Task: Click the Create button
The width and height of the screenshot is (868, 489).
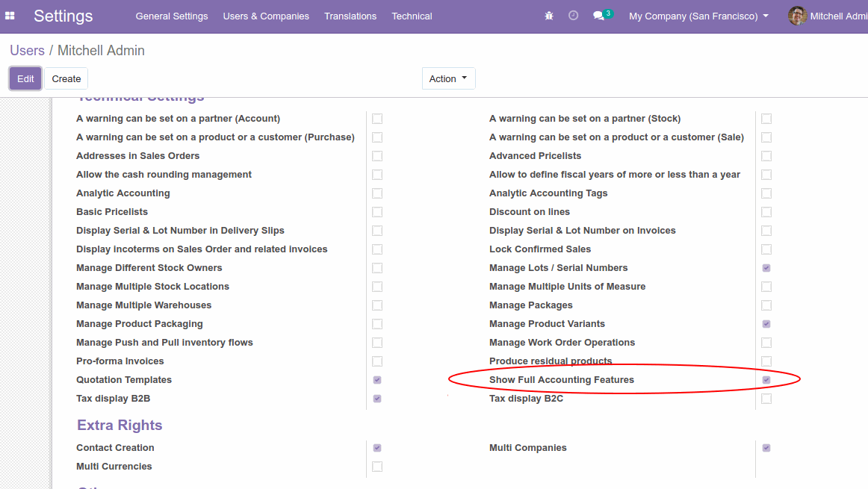Action: click(x=66, y=78)
